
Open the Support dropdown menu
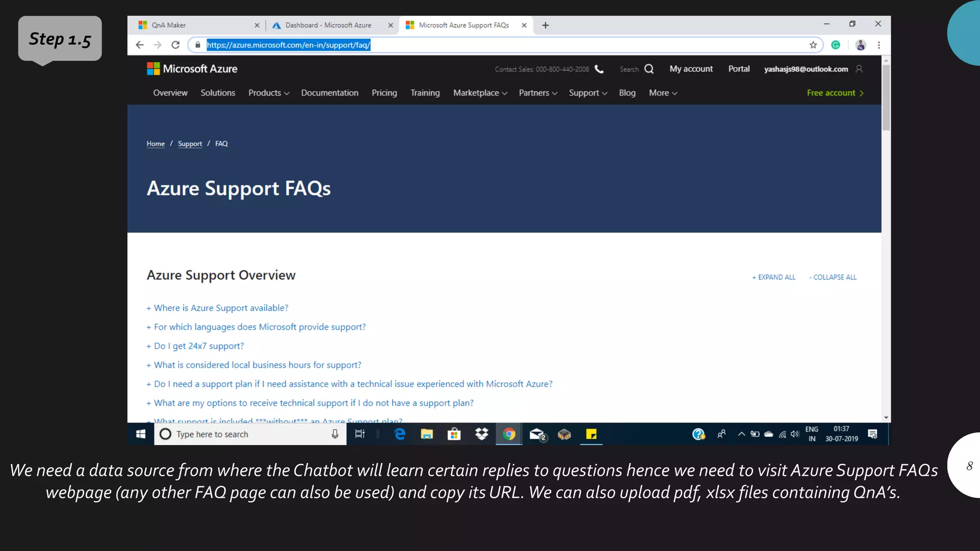tap(588, 93)
